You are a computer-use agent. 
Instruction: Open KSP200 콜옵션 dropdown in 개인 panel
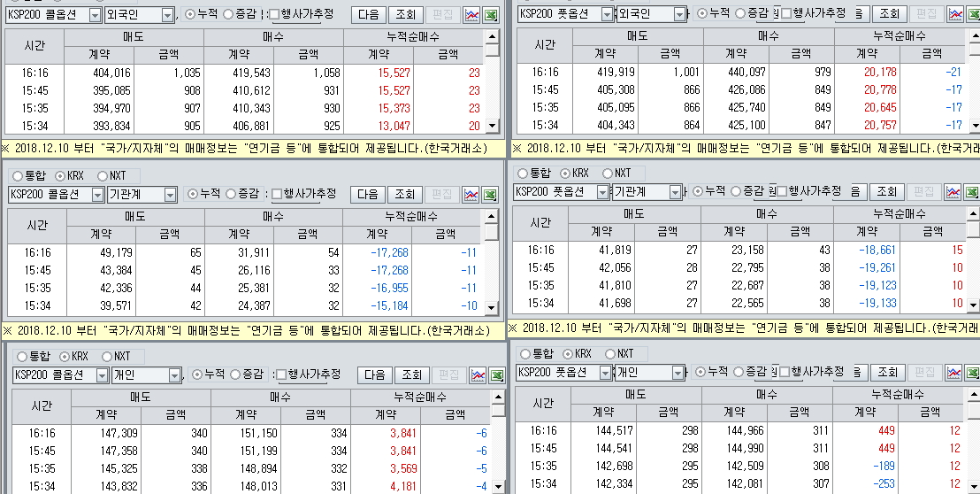click(102, 375)
